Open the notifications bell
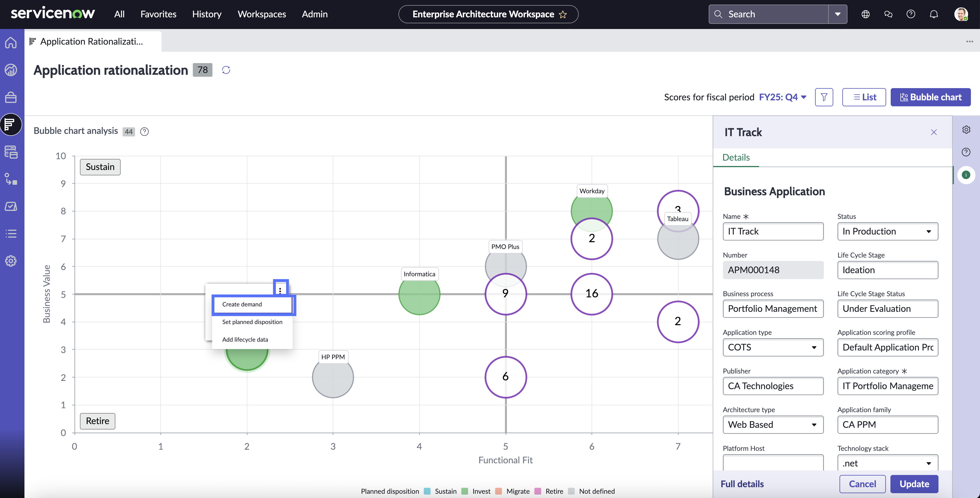 [934, 14]
